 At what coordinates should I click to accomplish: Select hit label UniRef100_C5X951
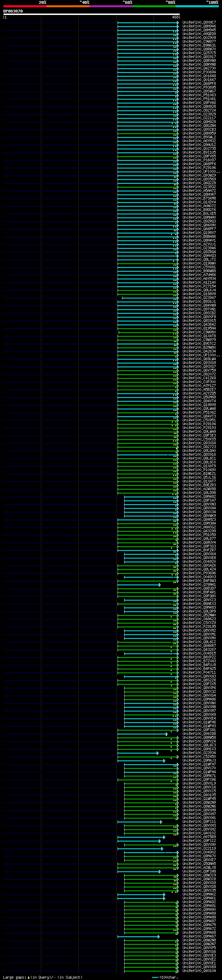(199, 420)
